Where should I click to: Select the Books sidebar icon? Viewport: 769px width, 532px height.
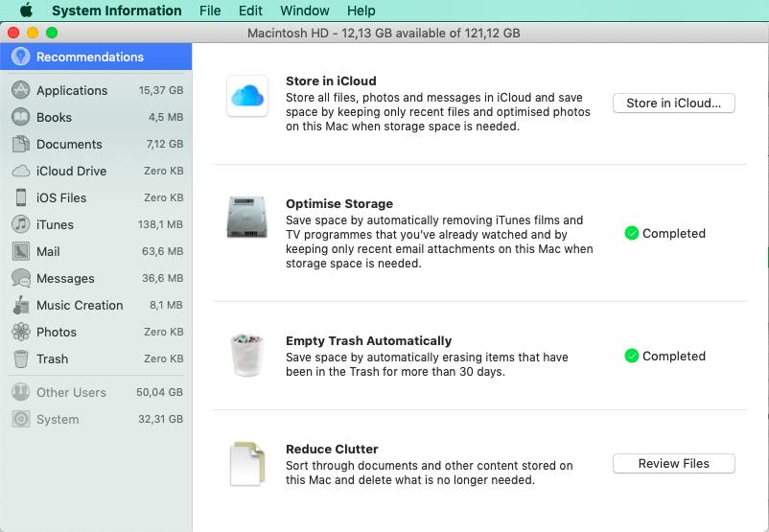(20, 117)
